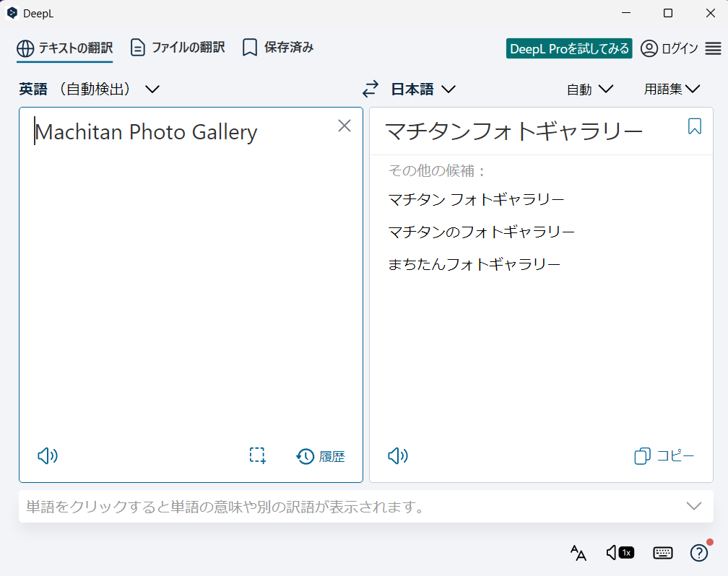Expand the 自動 formality dropdown
728x576 pixels.
coord(589,89)
